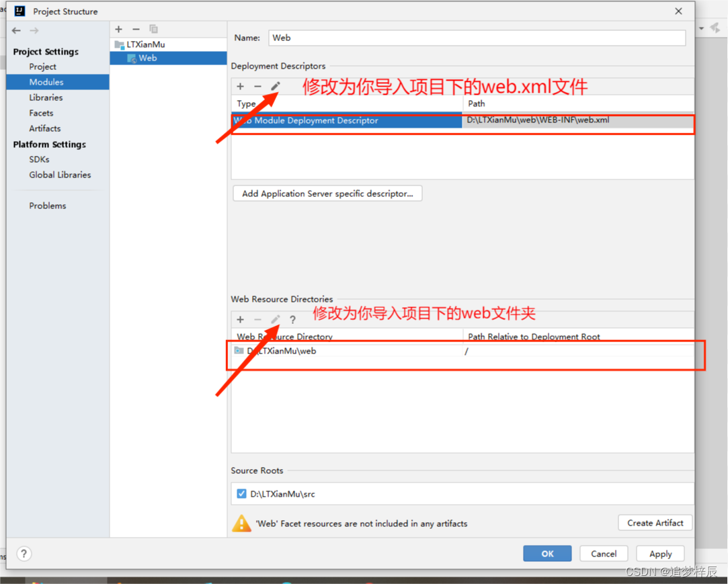Select Web Module Deployment Descriptor row
Viewport: 728px width, 584px height.
[347, 120]
